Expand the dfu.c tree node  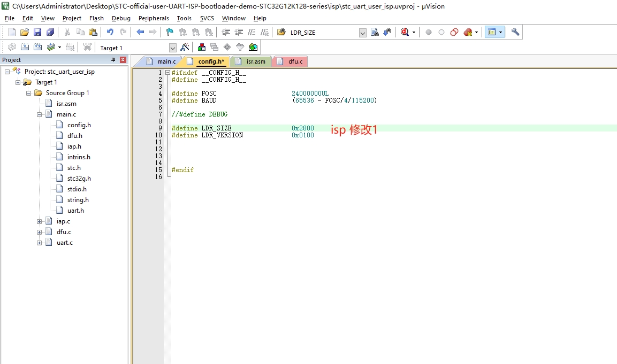point(40,232)
